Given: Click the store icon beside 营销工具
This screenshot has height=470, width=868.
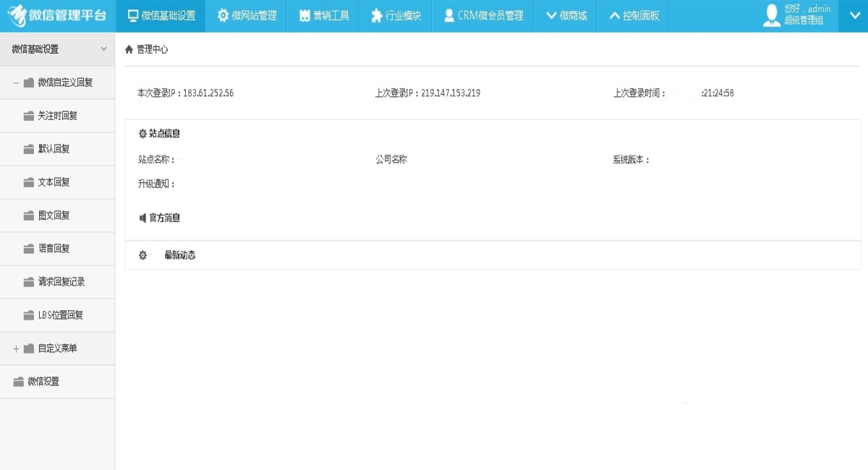Looking at the screenshot, I should (305, 15).
